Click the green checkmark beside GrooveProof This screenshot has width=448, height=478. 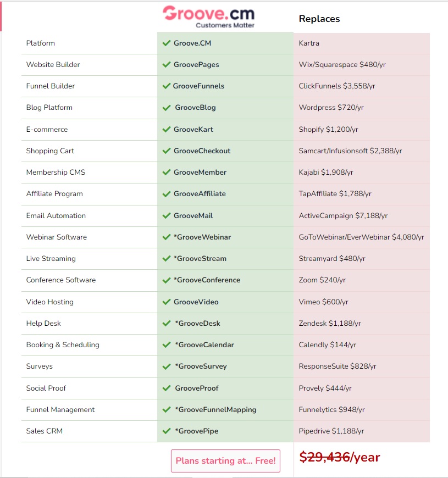(x=167, y=388)
